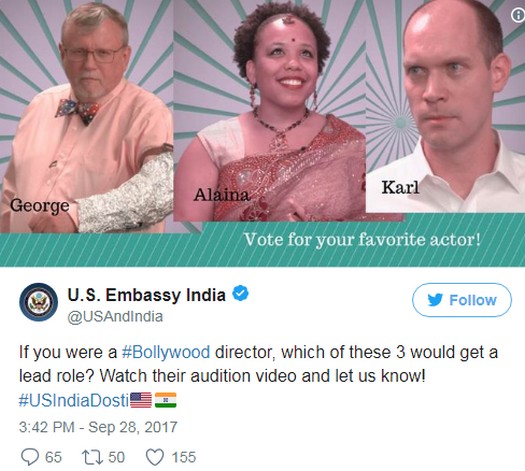The image size is (525, 471).
Task: Click the 155 likes count
Action: [x=184, y=457]
